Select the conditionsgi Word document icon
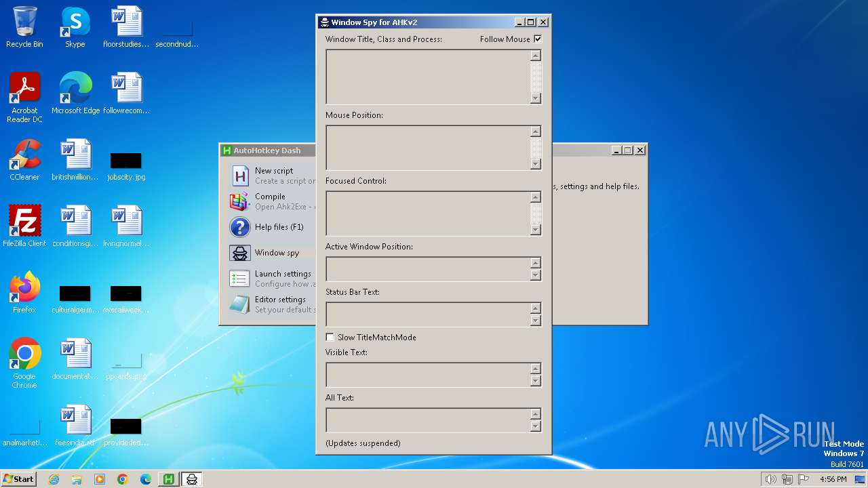This screenshot has width=868, height=488. tap(75, 226)
